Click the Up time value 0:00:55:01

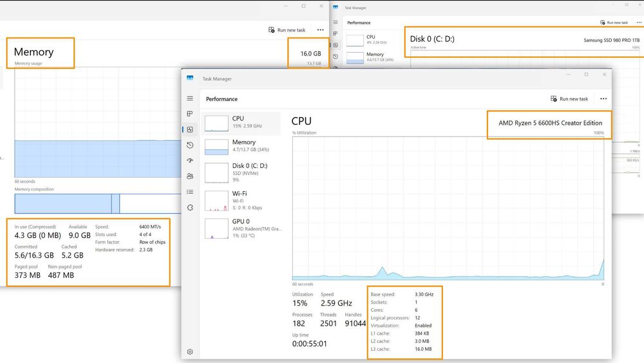[310, 344]
